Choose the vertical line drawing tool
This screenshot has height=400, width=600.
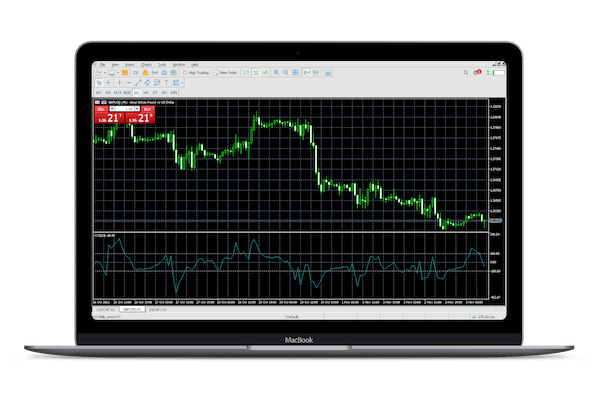[x=119, y=82]
